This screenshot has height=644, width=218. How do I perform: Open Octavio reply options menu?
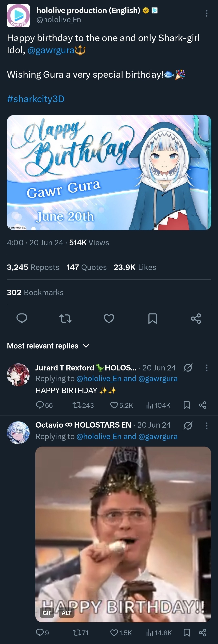(x=206, y=426)
